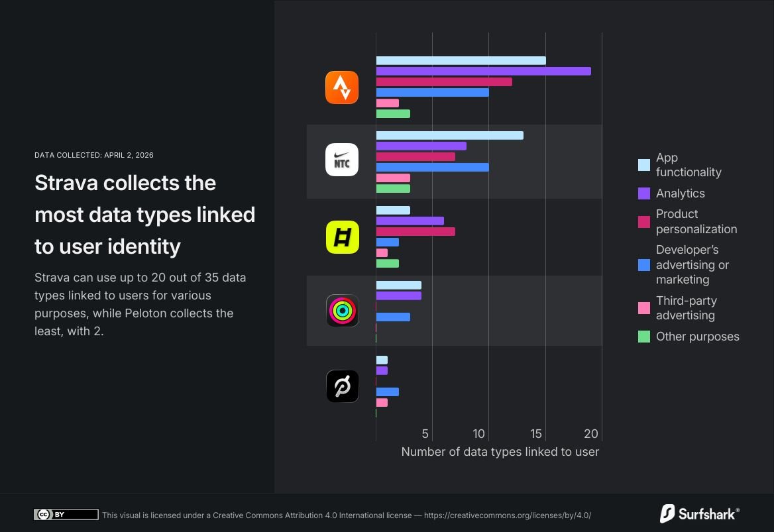Click the Nike Training Club icon
The height and width of the screenshot is (532, 774).
[x=342, y=160]
